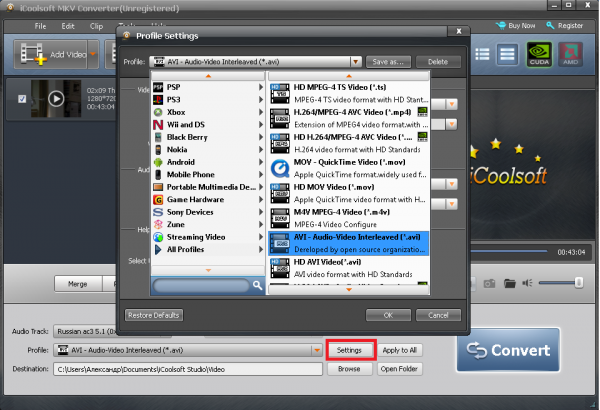Image resolution: width=600 pixels, height=410 pixels.
Task: Select M4V MPEG-4 Video format icon
Action: [x=280, y=218]
